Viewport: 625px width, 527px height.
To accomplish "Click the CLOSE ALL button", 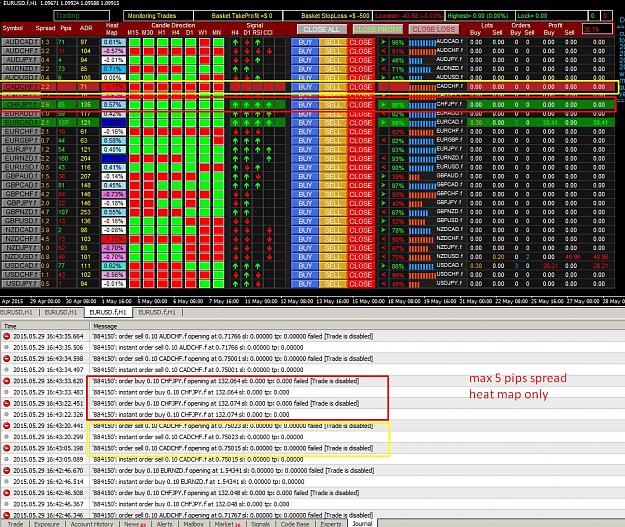I will pyautogui.click(x=322, y=29).
